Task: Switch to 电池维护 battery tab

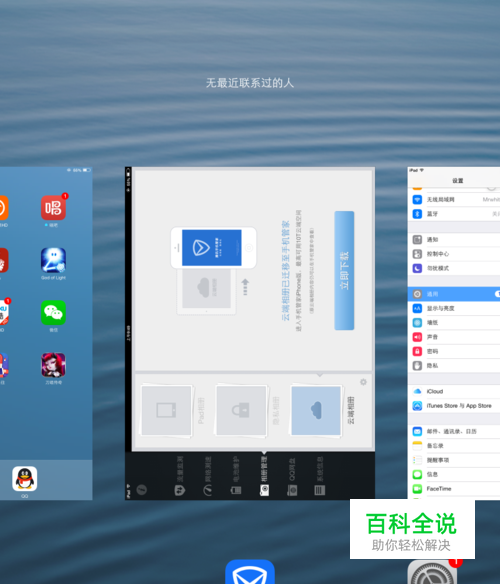Action: pyautogui.click(x=236, y=476)
